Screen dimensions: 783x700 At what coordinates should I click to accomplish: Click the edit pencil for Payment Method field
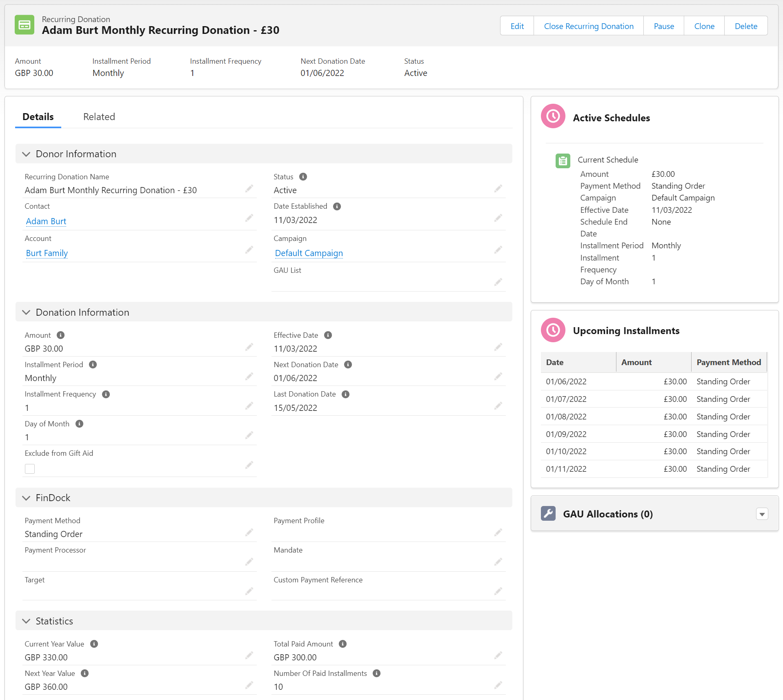(x=249, y=533)
